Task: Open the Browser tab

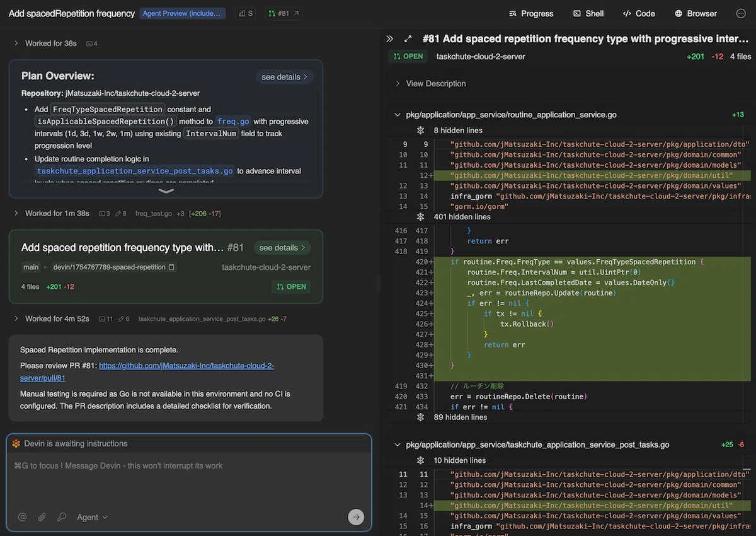Action: [x=696, y=13]
